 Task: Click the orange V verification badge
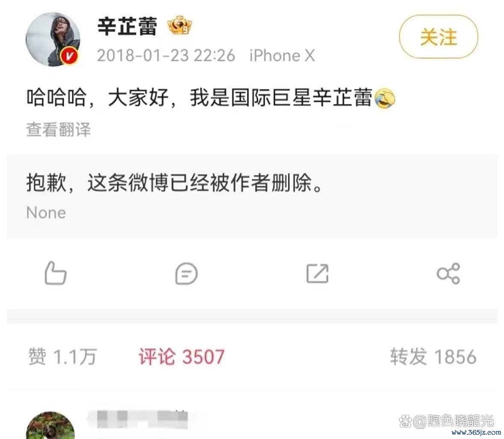coord(69,56)
